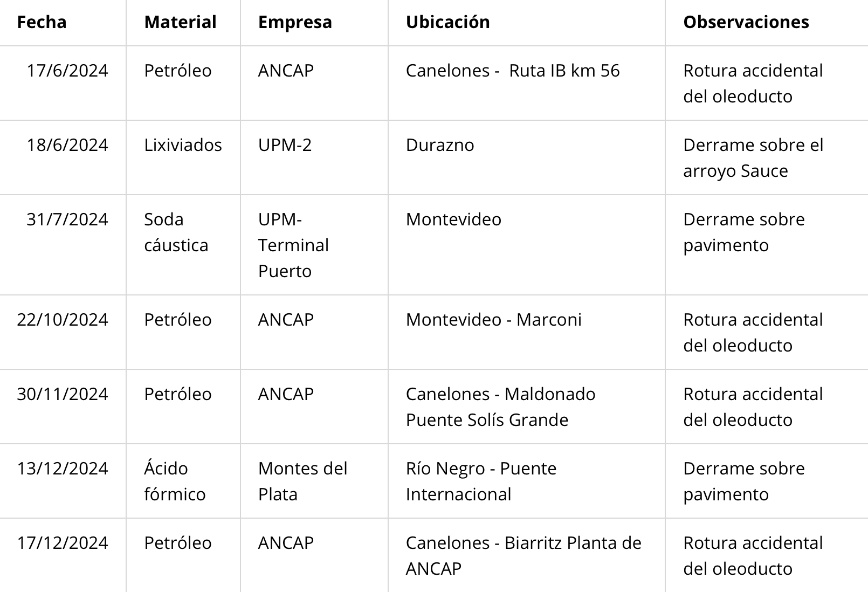868x592 pixels.
Task: Click the Montevideo - Marconi location cell
Action: point(526,332)
